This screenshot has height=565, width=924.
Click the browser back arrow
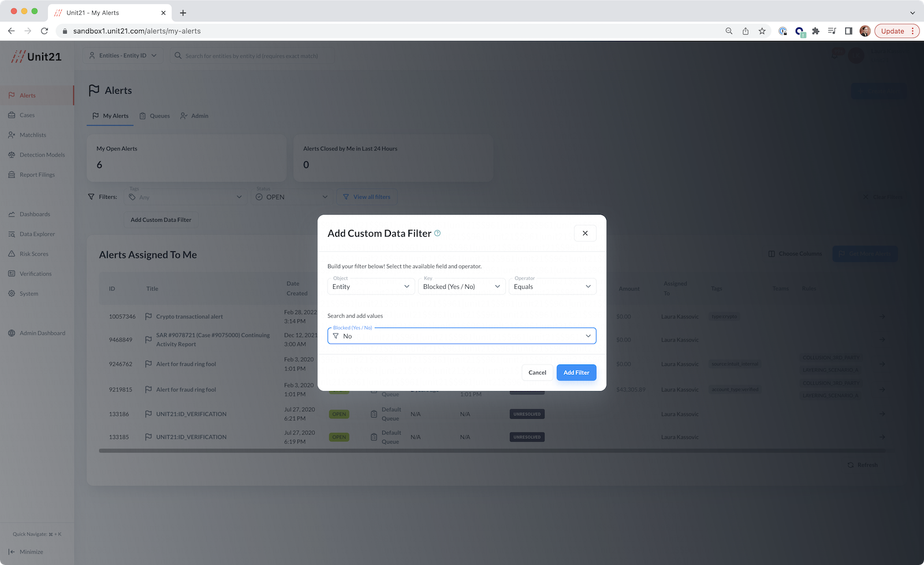[11, 31]
